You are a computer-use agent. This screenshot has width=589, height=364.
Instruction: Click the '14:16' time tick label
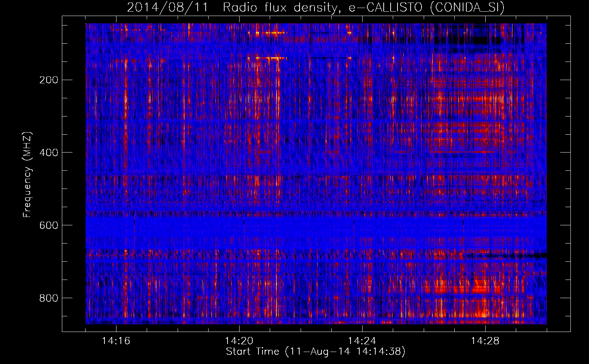pyautogui.click(x=116, y=341)
